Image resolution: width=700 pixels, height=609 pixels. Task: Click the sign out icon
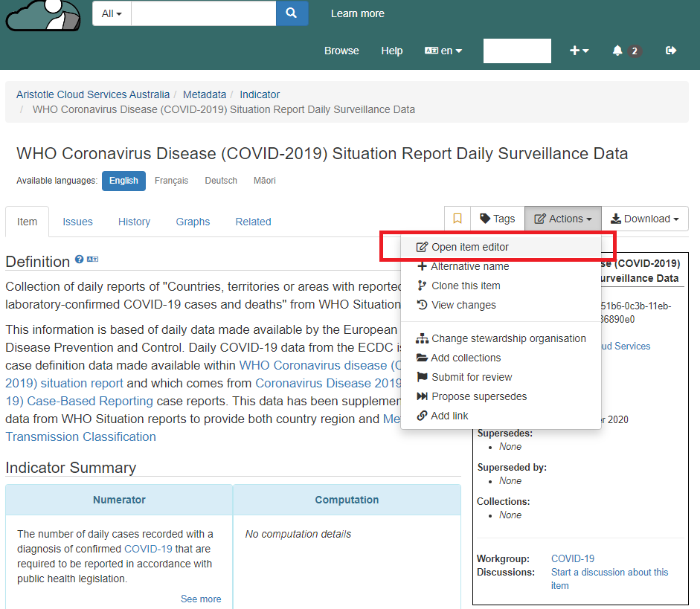[671, 51]
